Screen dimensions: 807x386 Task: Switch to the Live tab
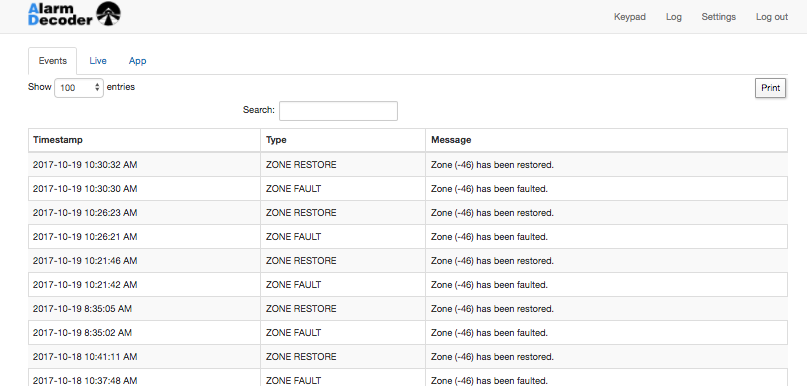click(98, 61)
